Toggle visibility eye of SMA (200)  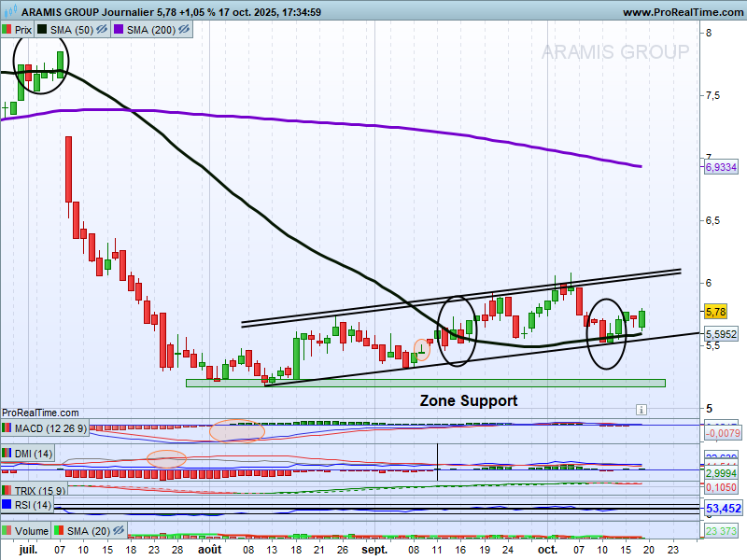coord(184,30)
